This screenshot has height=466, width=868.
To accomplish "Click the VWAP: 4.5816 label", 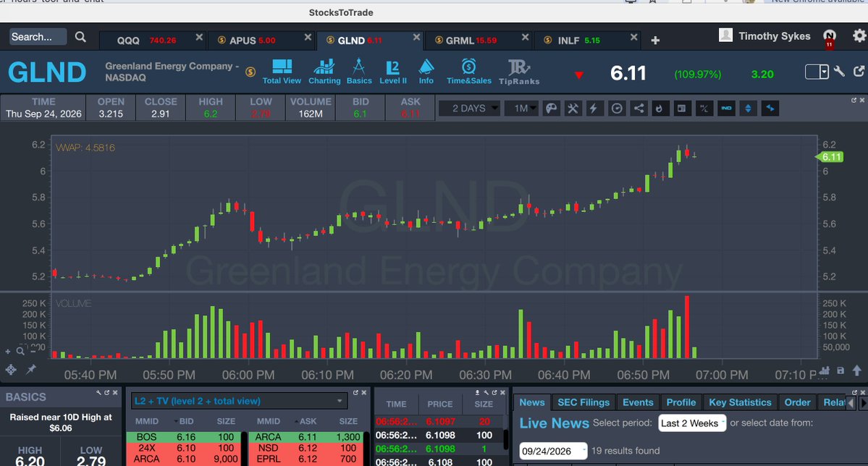I will pyautogui.click(x=85, y=148).
